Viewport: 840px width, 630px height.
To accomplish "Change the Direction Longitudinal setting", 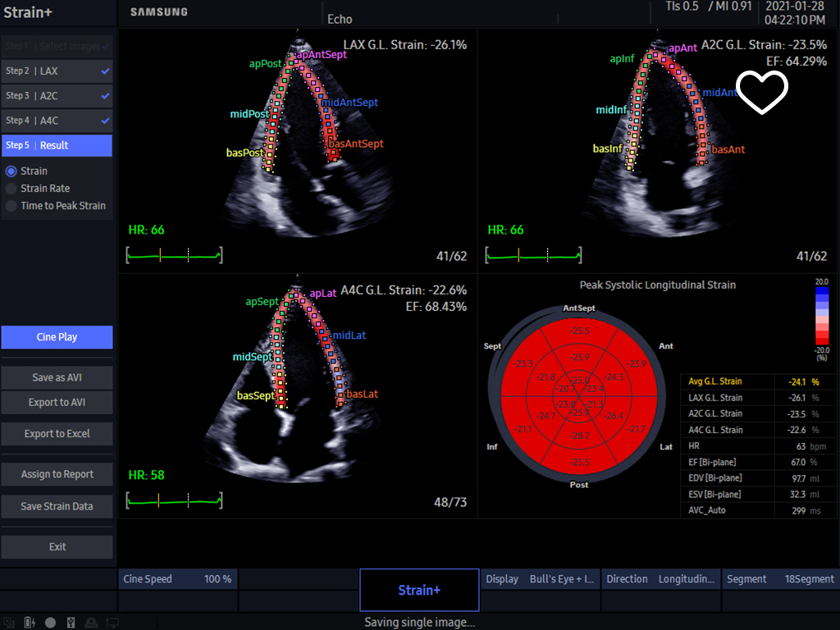I will pos(660,579).
